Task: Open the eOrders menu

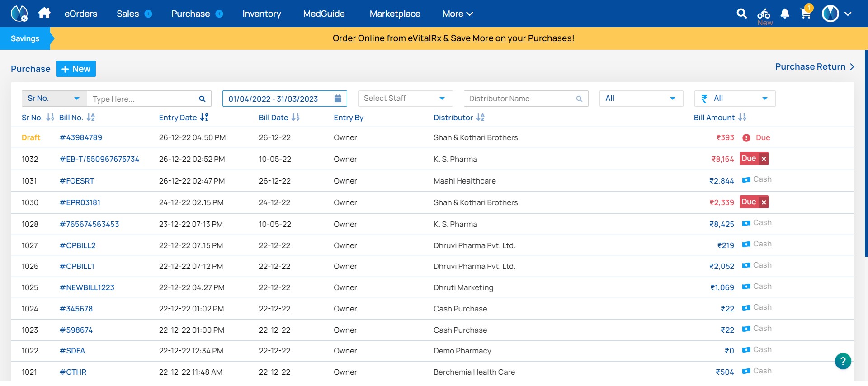Action: 81,14
